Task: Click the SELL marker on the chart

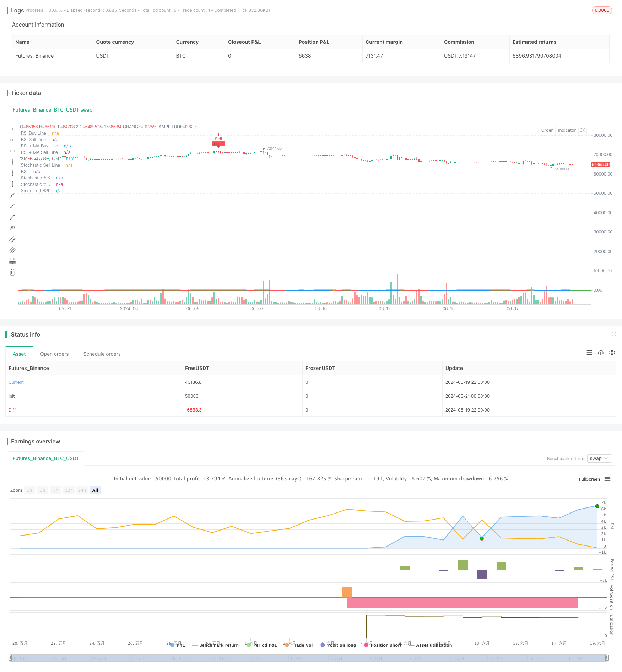Action: 218,144
